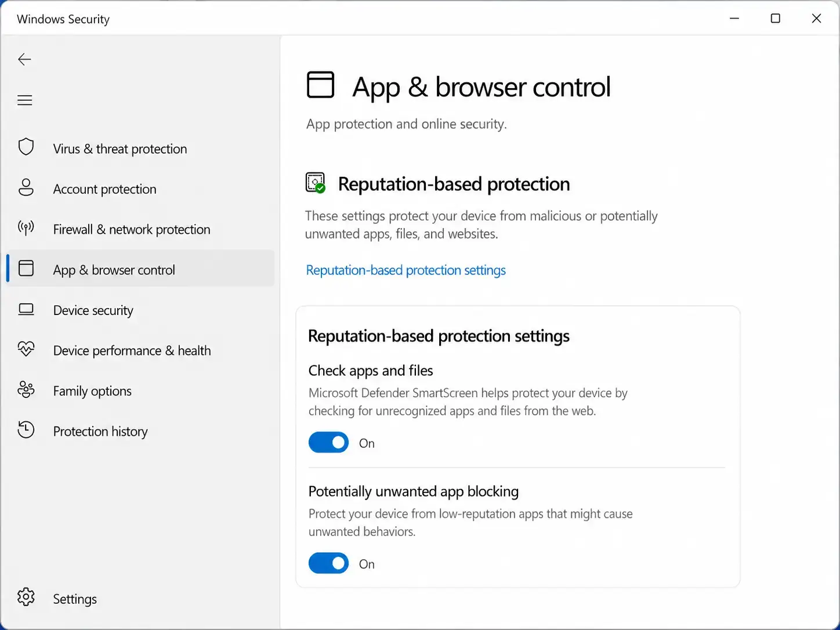Select App & browser control label

point(114,270)
